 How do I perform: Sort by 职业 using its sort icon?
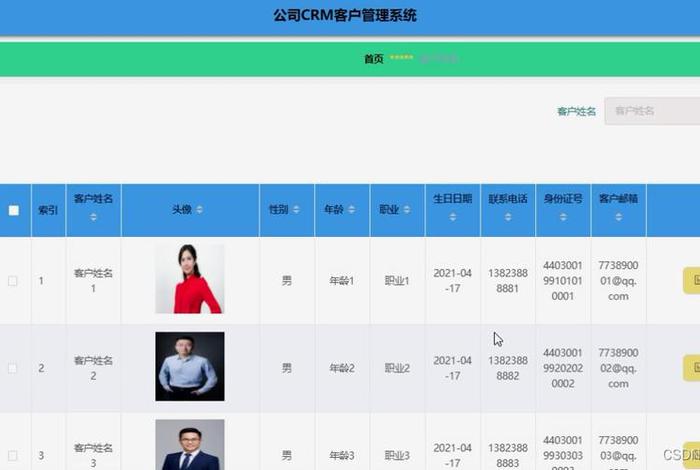[406, 210]
